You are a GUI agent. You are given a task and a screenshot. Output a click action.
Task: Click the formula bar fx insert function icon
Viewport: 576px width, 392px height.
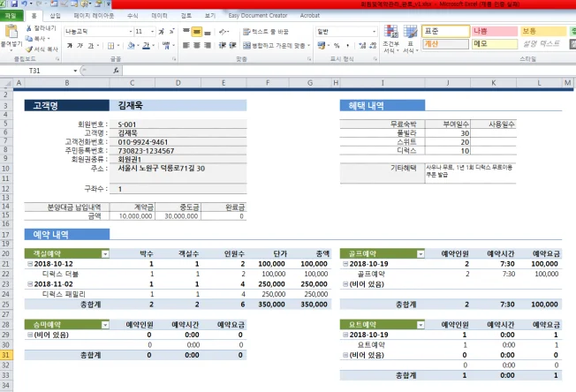pos(116,71)
